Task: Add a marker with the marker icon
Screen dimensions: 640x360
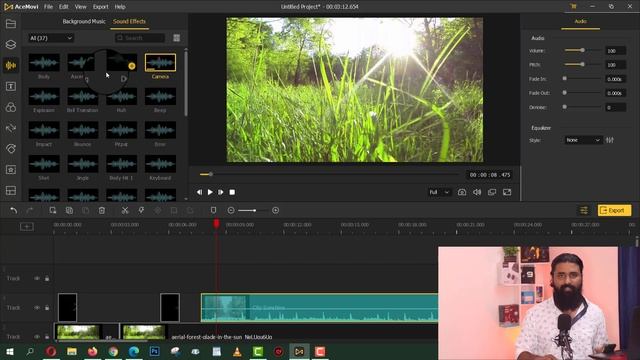Action: pyautogui.click(x=213, y=210)
